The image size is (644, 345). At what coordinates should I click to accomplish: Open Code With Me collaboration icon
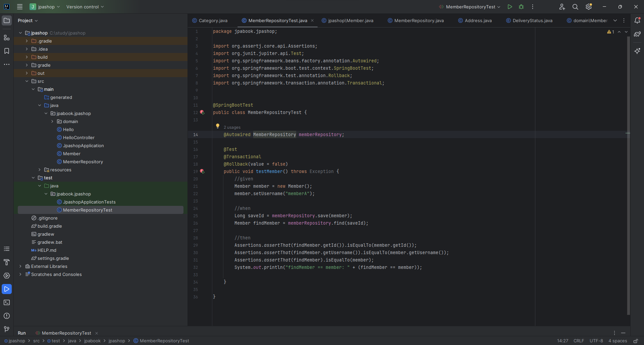[x=562, y=7]
